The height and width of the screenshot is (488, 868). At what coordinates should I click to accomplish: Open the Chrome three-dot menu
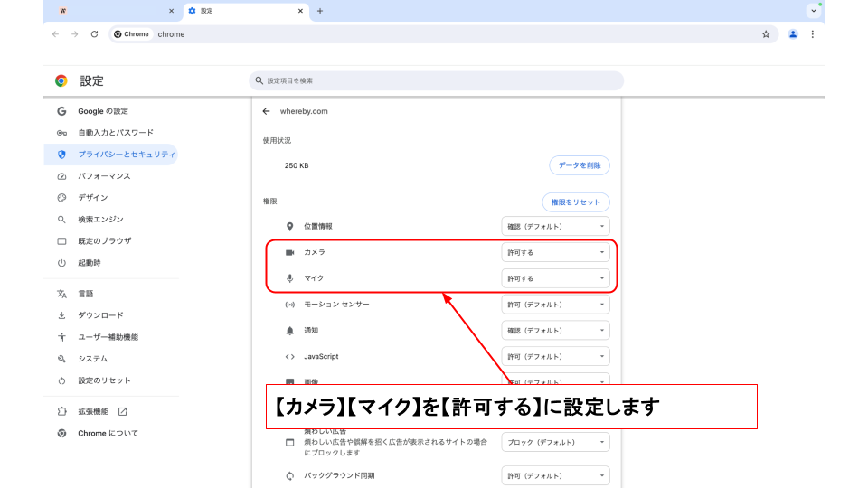pyautogui.click(x=812, y=34)
